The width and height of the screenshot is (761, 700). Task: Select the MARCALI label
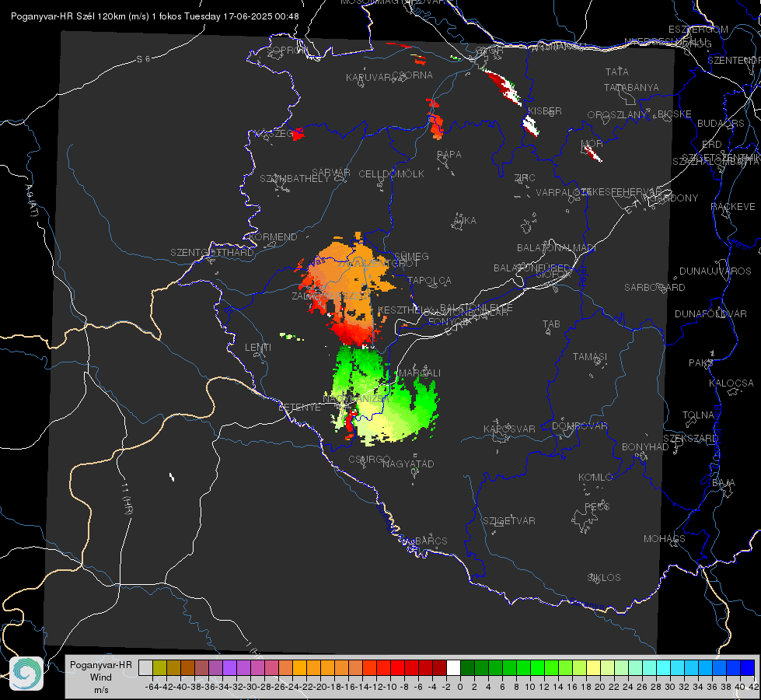point(420,373)
